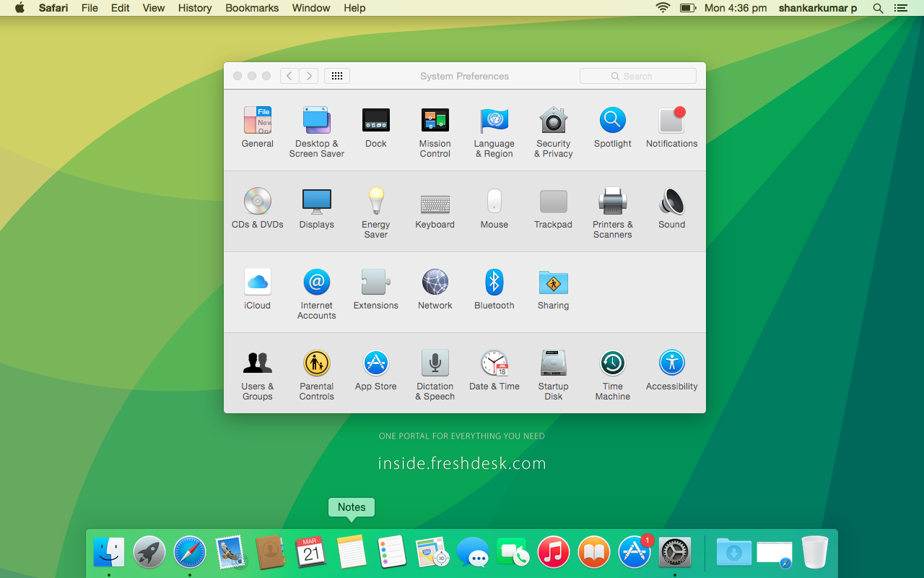Screen dimensions: 924x578
Task: Click the forward navigation arrow
Action: [309, 76]
